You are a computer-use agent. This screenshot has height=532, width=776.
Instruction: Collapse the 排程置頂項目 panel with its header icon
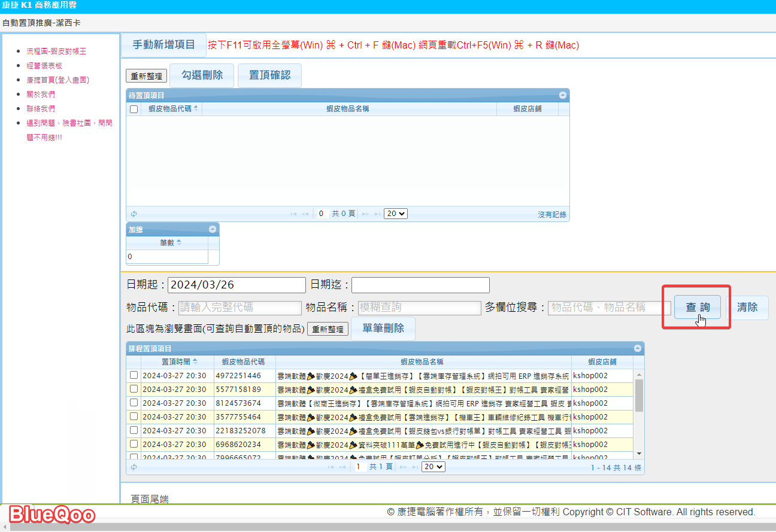(637, 348)
